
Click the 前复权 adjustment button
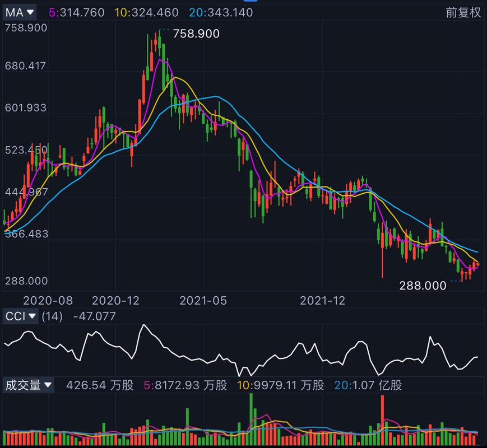463,12
